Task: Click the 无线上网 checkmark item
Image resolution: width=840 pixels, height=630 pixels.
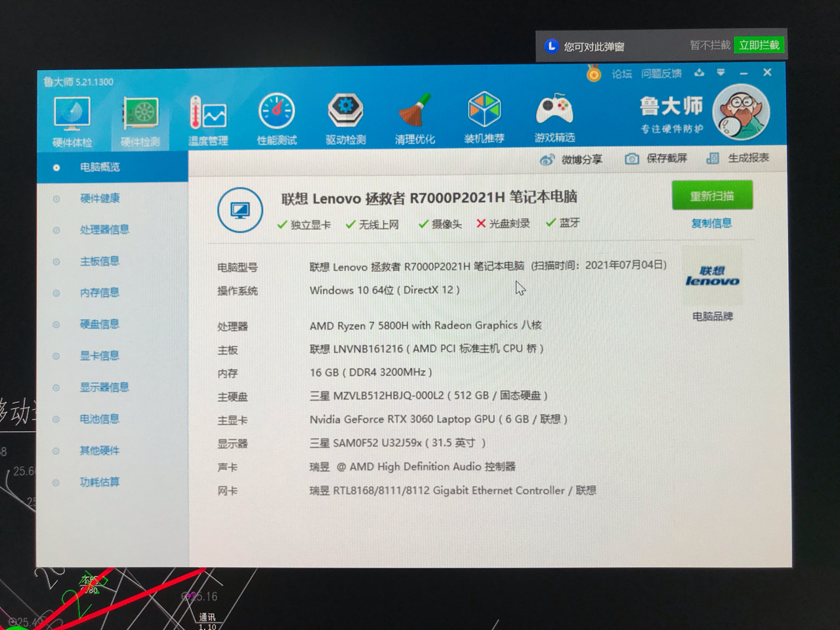Action: pyautogui.click(x=372, y=224)
